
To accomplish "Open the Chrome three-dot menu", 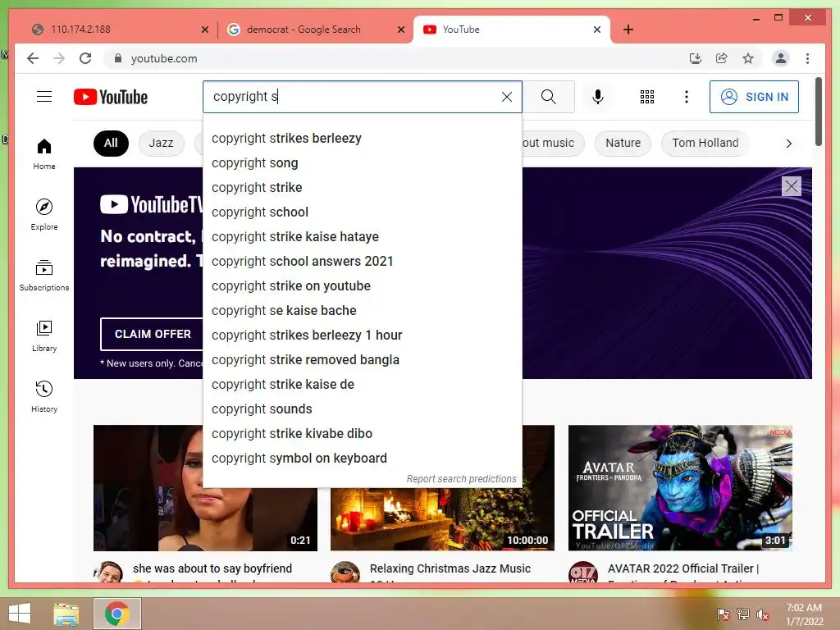I will coord(807,58).
